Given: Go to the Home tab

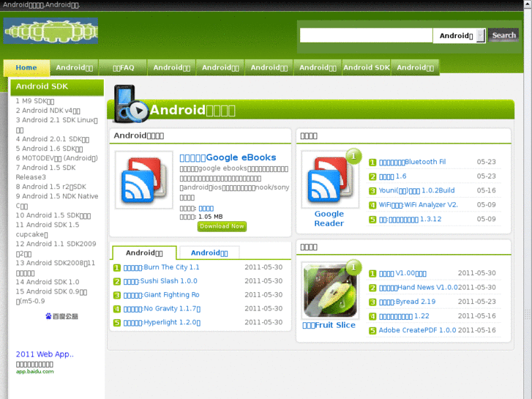Looking at the screenshot, I should click(26, 67).
